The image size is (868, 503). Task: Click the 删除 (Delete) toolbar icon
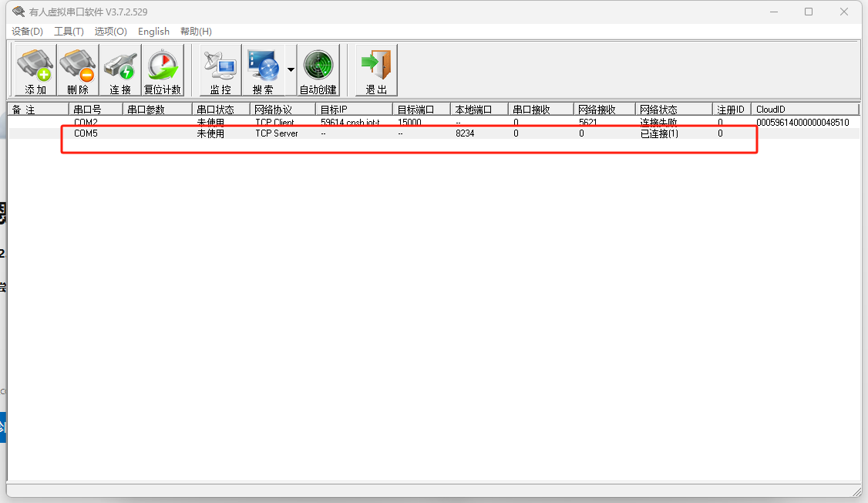[78, 70]
